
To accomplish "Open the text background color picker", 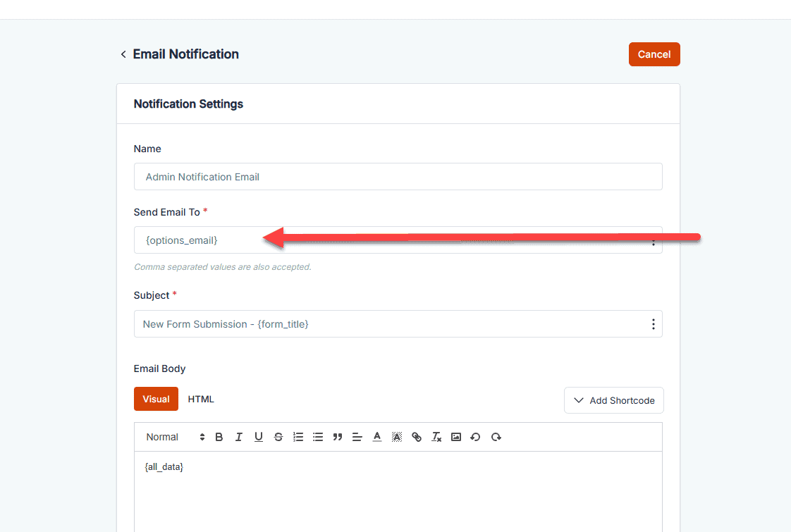I will (x=397, y=437).
